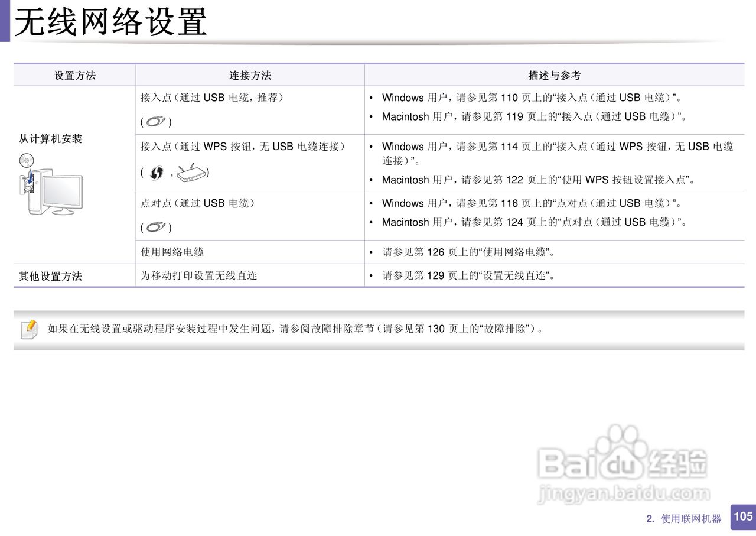Screen dimensions: 756x536
Task: Click the 接入点(通过 USB 电缆,推荐) cell text
Action: tap(213, 98)
